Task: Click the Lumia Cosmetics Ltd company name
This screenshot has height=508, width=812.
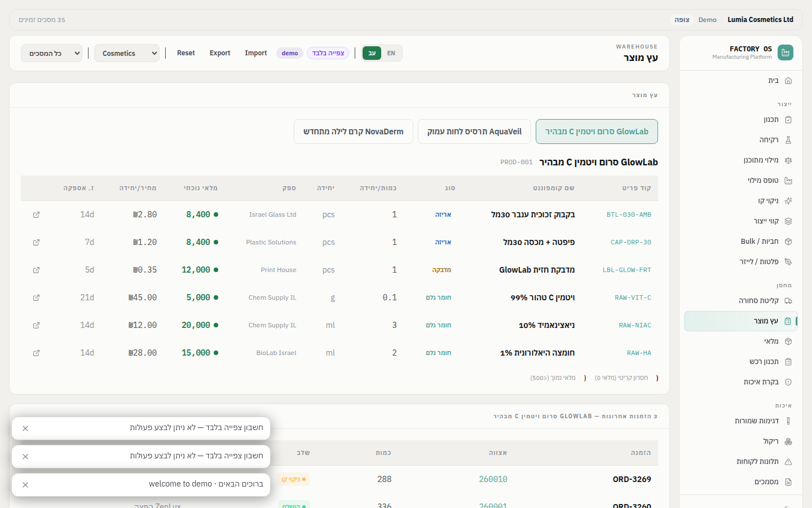Action: click(x=760, y=20)
